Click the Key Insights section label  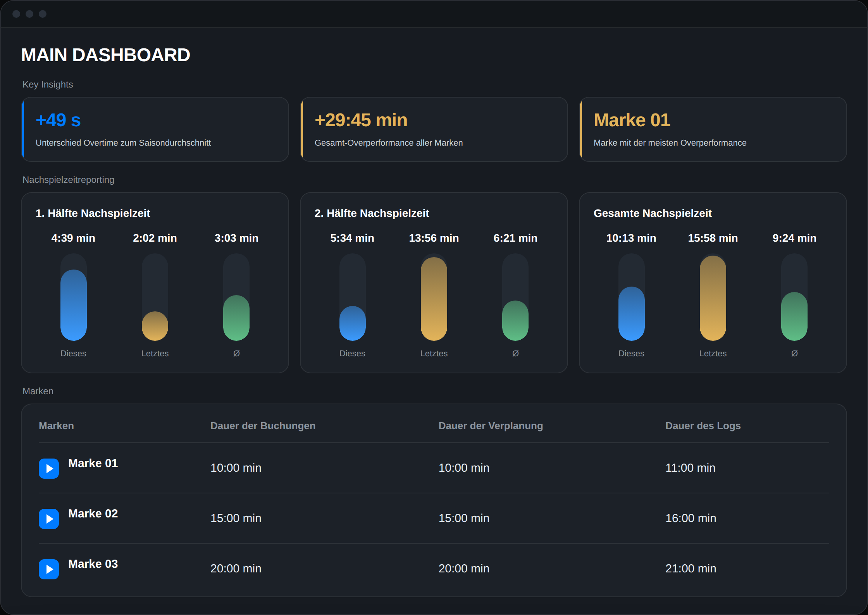48,84
